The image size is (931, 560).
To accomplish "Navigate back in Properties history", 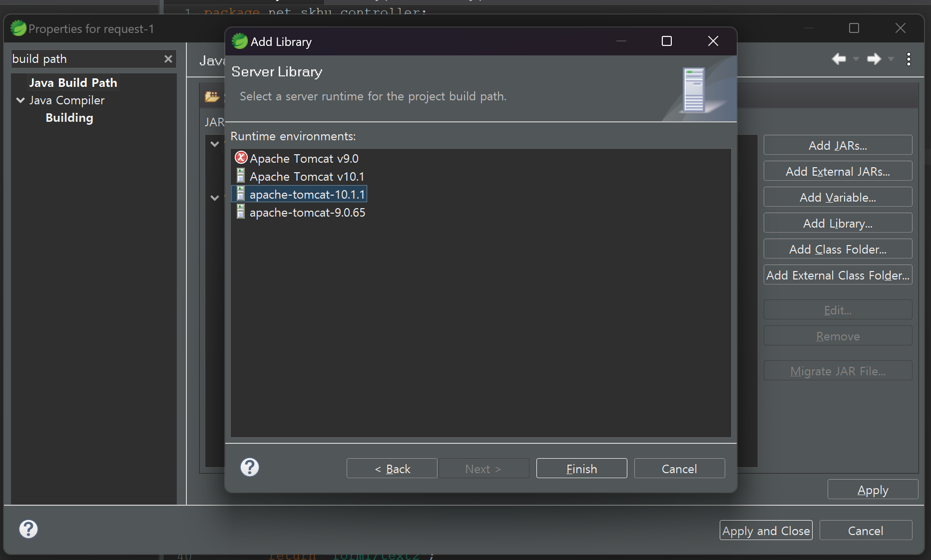I will [x=839, y=59].
